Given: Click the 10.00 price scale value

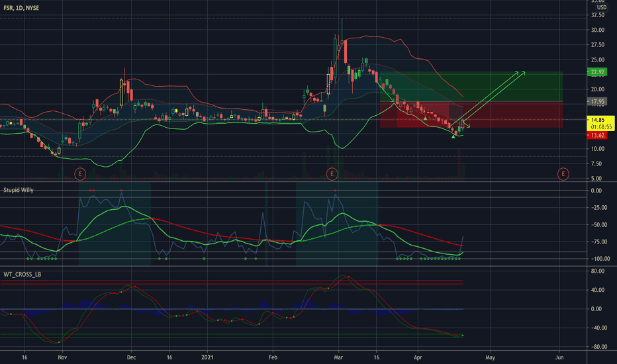Looking at the screenshot, I should click(598, 149).
